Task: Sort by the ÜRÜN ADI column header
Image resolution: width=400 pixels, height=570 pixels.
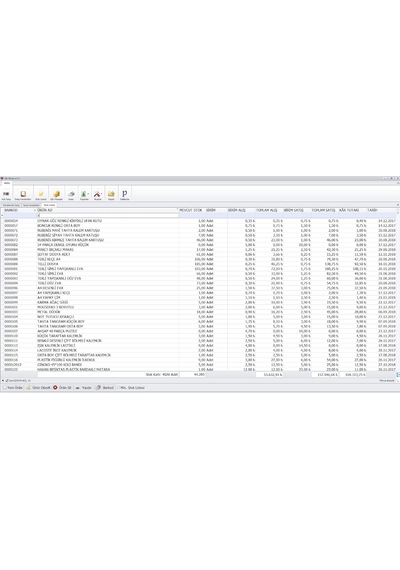Action: coord(108,210)
